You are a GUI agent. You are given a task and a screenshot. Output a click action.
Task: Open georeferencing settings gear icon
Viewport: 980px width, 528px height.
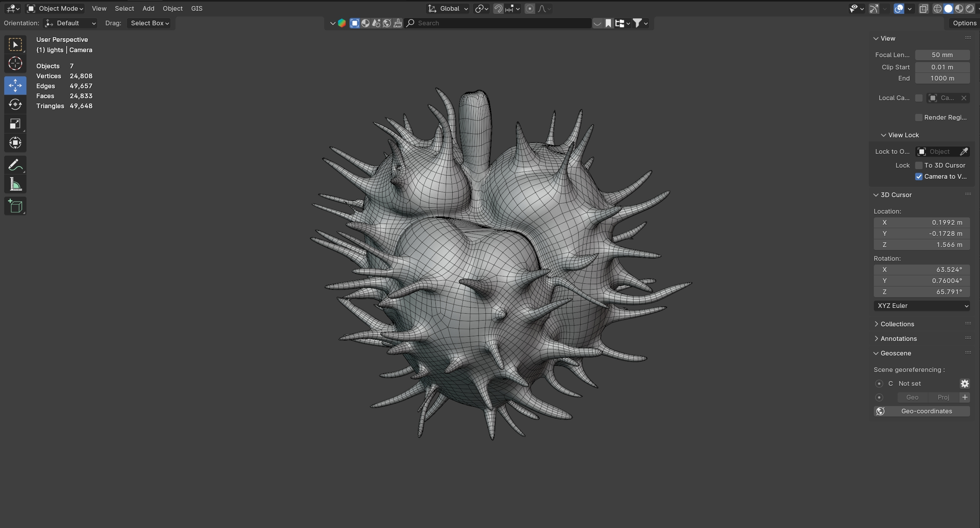tap(965, 383)
